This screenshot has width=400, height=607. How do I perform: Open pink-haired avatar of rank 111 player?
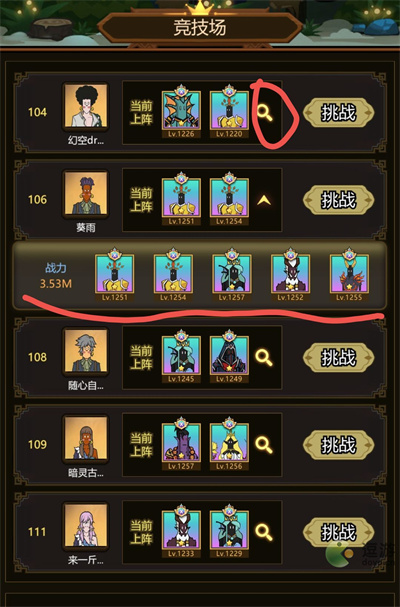coord(86,526)
